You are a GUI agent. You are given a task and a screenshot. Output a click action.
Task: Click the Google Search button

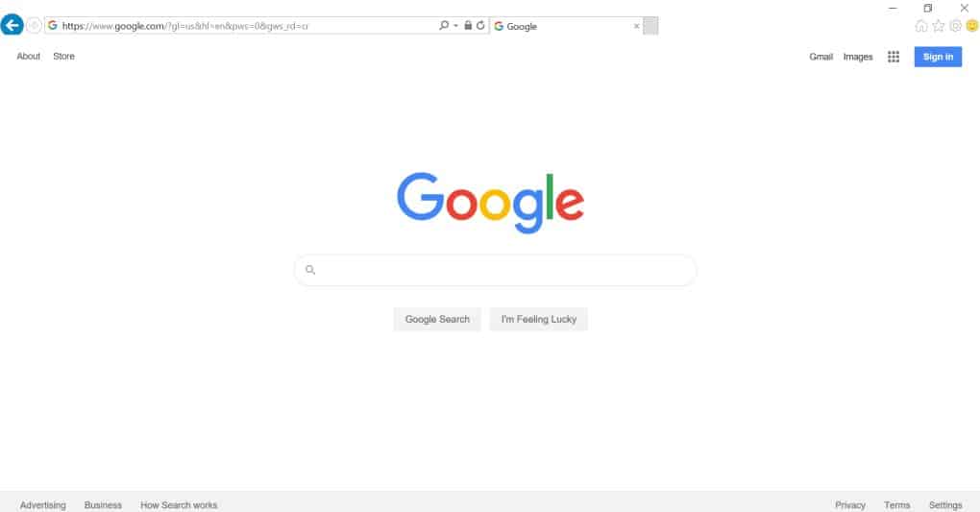(437, 320)
